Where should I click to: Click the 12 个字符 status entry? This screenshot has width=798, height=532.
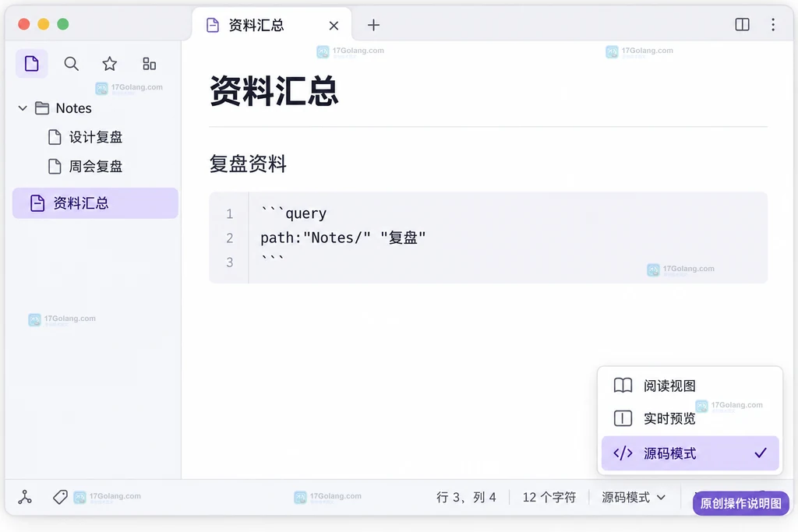point(549,497)
